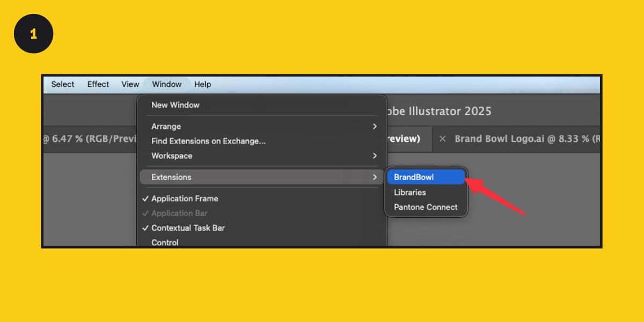
Task: Open the Effect menu
Action: (98, 84)
